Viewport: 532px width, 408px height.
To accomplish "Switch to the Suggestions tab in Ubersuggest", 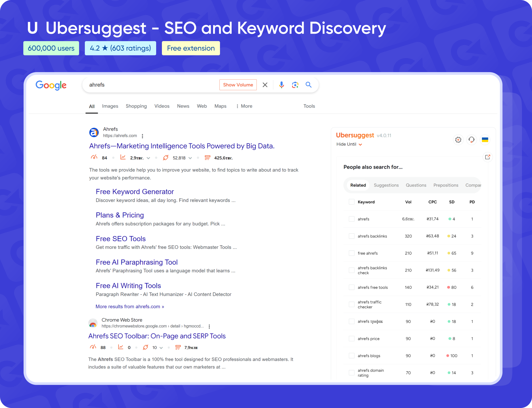I will pos(386,185).
